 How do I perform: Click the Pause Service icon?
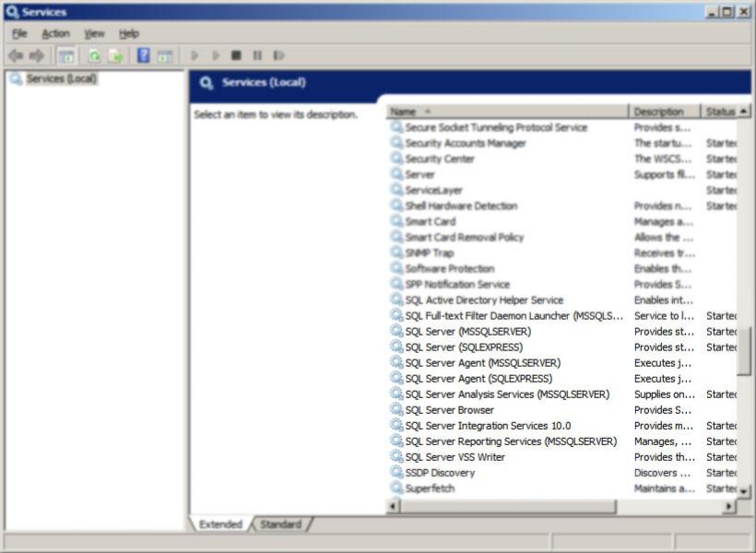(x=257, y=55)
